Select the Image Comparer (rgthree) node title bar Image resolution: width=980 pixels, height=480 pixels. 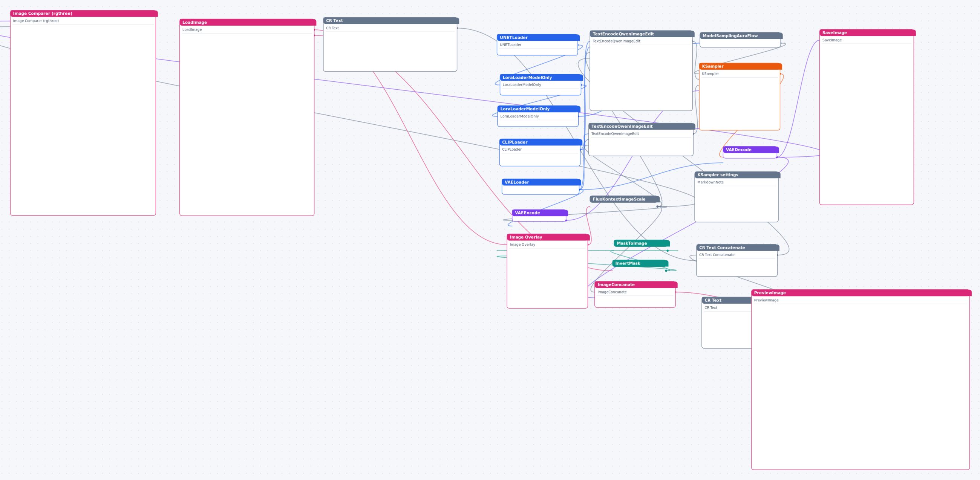(x=84, y=13)
